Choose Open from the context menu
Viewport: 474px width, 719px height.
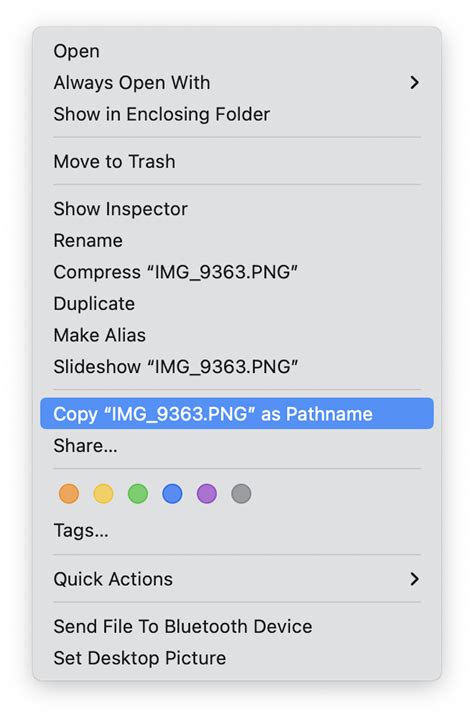tap(237, 51)
